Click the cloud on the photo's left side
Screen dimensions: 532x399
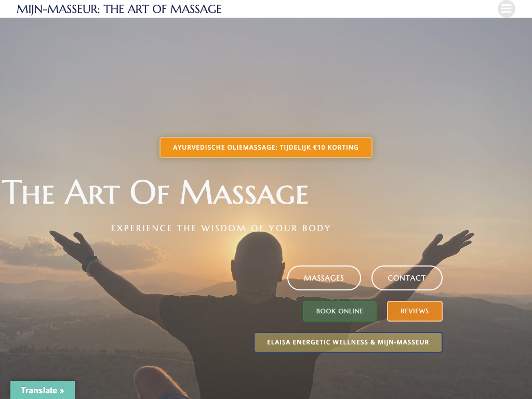[x=82, y=253]
